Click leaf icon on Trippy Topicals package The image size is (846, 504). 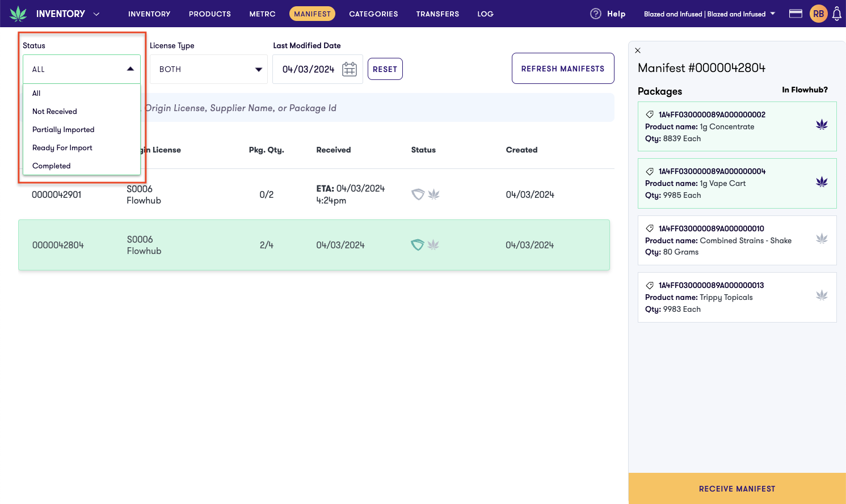tap(822, 295)
